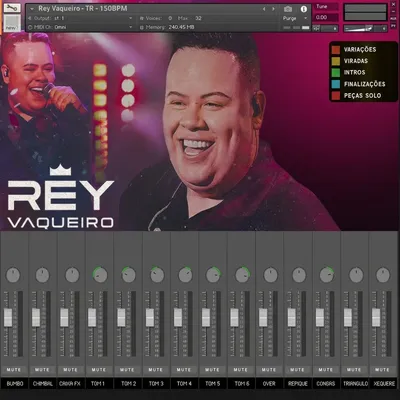Click the blue FINALIZAÇÕES color swatch
The image size is (400, 400).
pos(336,84)
